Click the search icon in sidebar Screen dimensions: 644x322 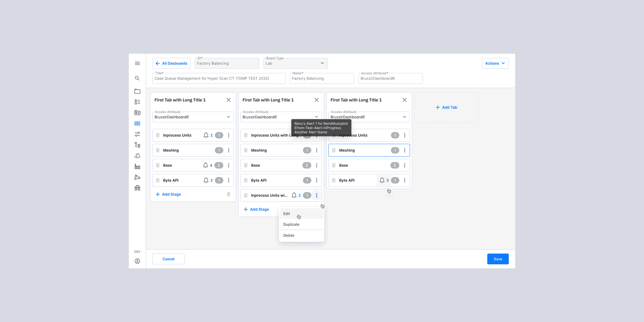(x=137, y=78)
